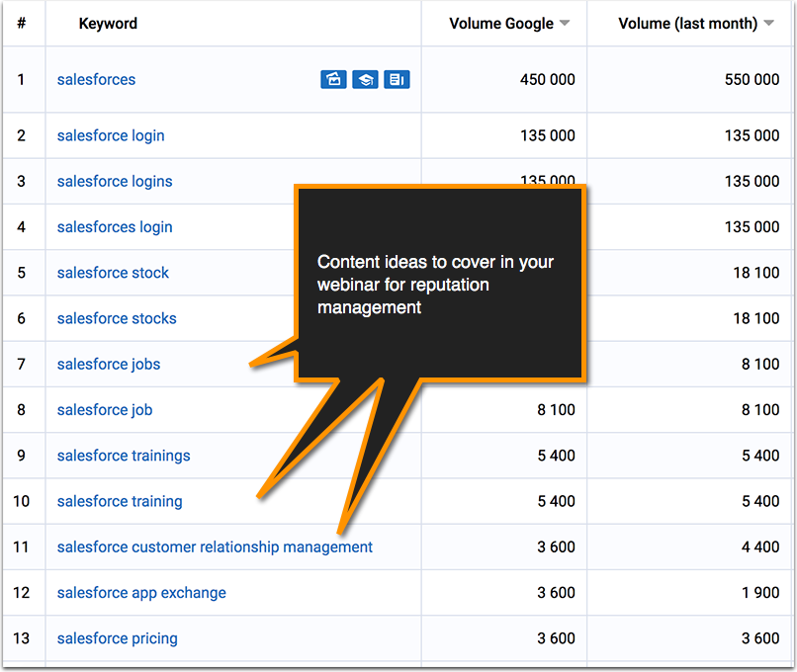Select last month volume for salesforce job
797x672 pixels.
coord(760,410)
